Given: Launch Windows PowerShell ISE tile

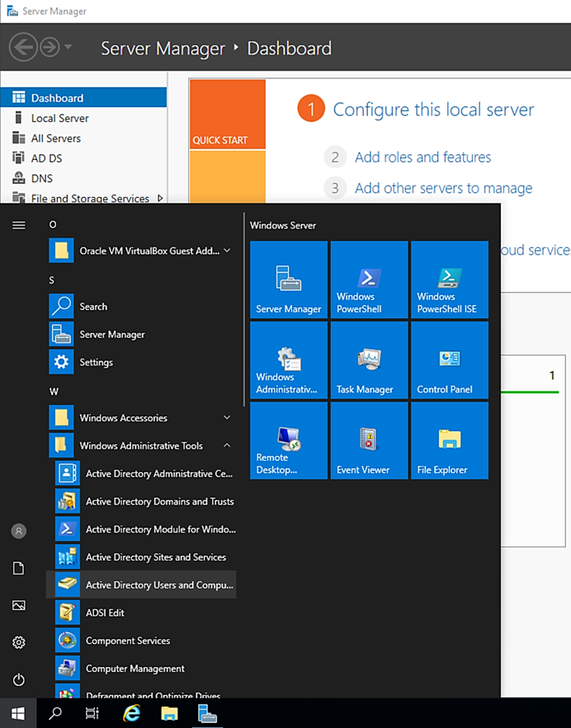Looking at the screenshot, I should (x=449, y=279).
